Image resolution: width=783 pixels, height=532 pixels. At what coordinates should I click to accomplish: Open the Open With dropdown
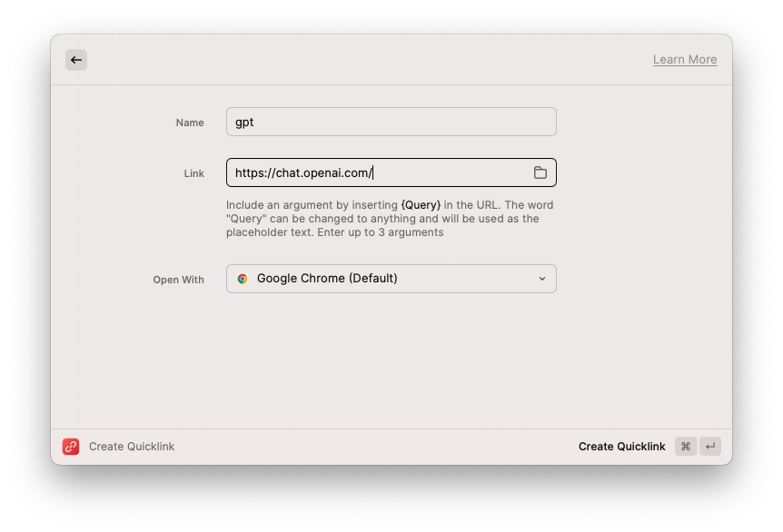(x=391, y=279)
